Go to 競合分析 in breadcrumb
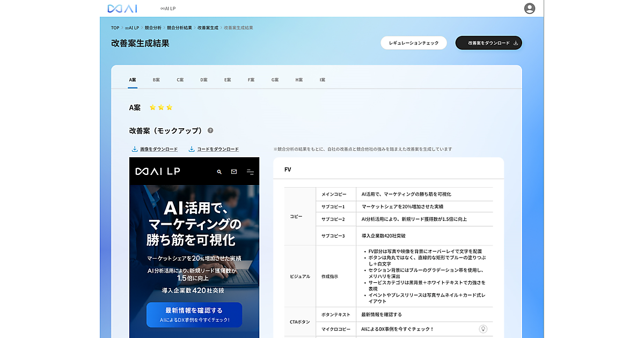This screenshot has width=644, height=338. (153, 27)
